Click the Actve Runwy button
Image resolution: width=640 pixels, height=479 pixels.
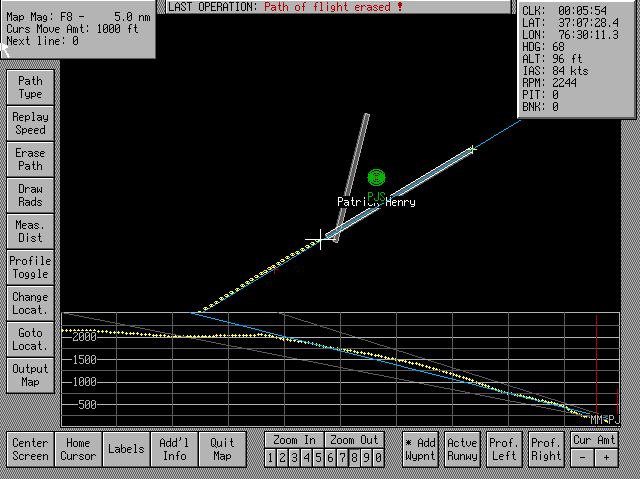(x=462, y=449)
